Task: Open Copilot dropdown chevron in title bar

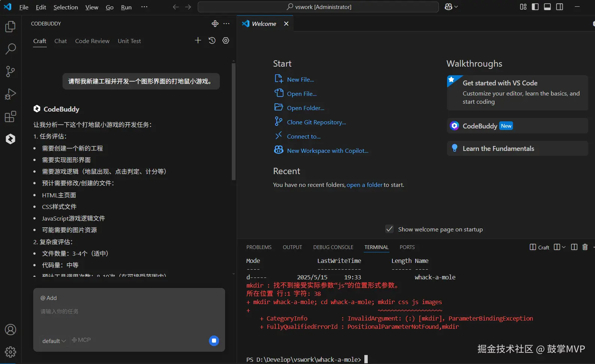Action: [456, 7]
